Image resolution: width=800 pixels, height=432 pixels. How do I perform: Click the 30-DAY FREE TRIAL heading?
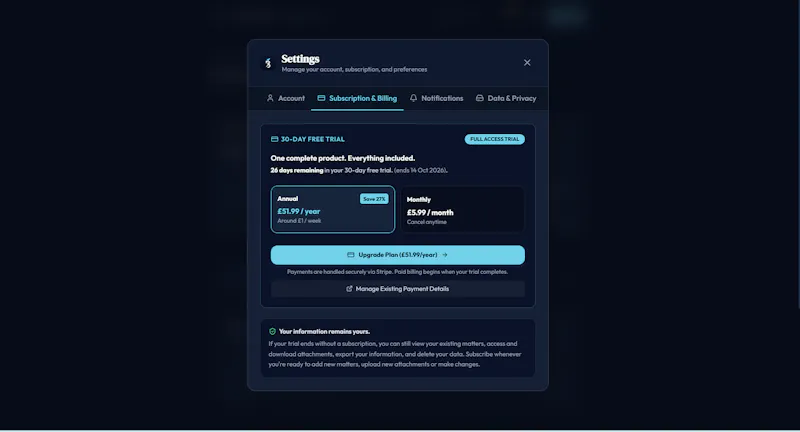313,139
